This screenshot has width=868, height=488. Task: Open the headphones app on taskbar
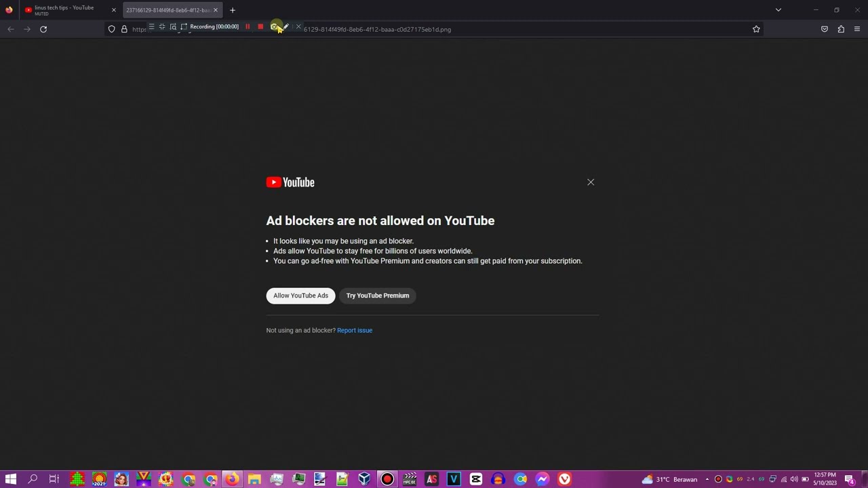tap(498, 479)
